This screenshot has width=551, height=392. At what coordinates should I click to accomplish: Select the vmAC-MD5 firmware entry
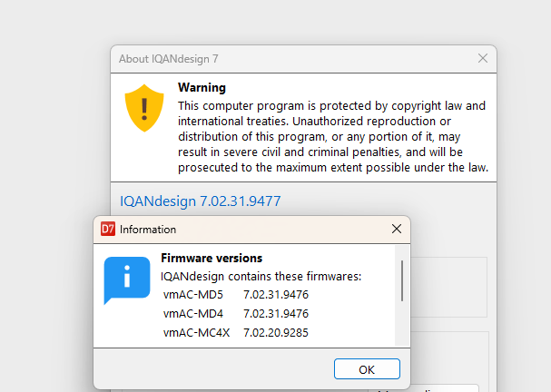(193, 294)
